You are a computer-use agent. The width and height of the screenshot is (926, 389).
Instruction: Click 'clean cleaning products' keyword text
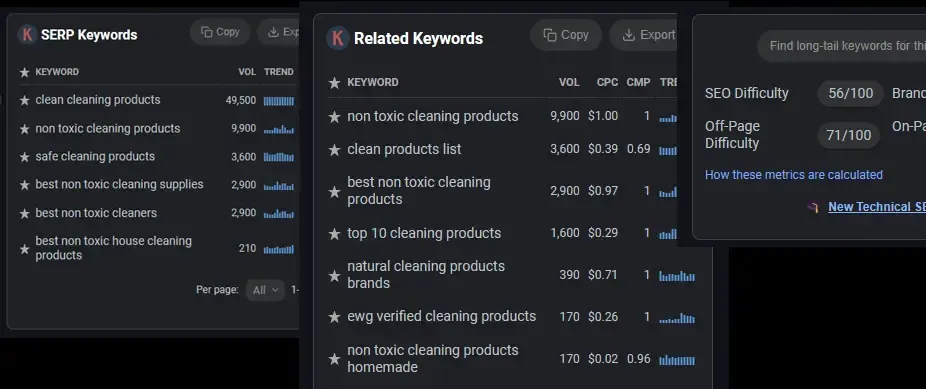pos(97,100)
